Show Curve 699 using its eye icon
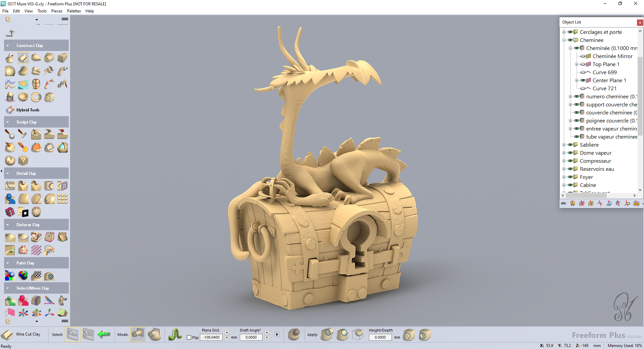 pos(583,72)
